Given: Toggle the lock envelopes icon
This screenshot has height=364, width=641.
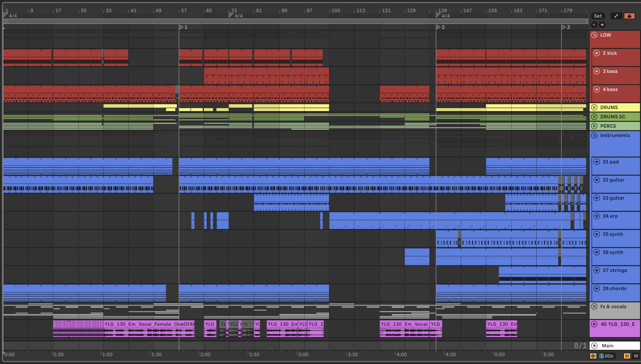Looking at the screenshot, I should 629,16.
